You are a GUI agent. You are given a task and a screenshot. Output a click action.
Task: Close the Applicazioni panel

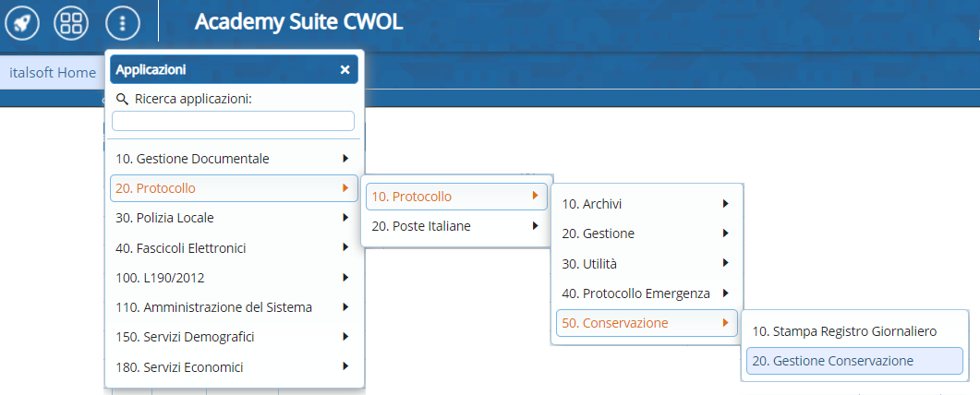pyautogui.click(x=345, y=69)
